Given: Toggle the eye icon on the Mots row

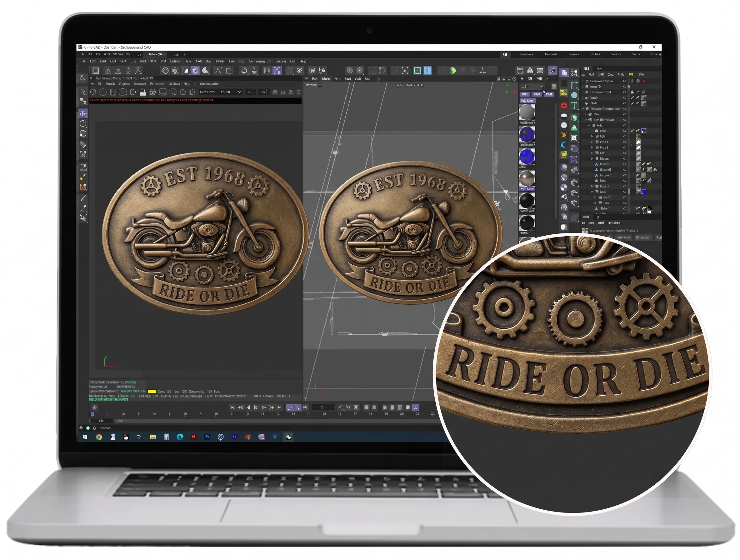Looking at the screenshot, I should pos(625,181).
